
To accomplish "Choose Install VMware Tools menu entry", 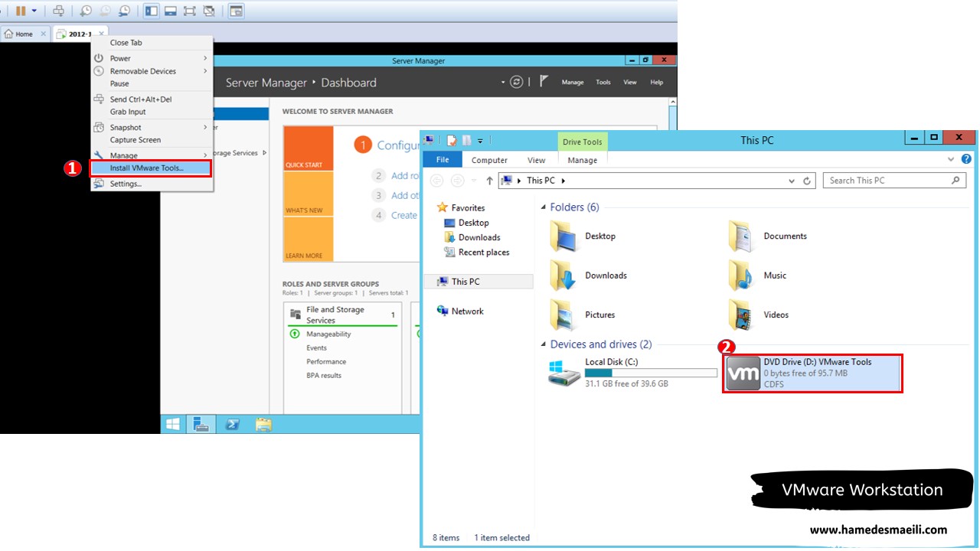I will (x=149, y=168).
